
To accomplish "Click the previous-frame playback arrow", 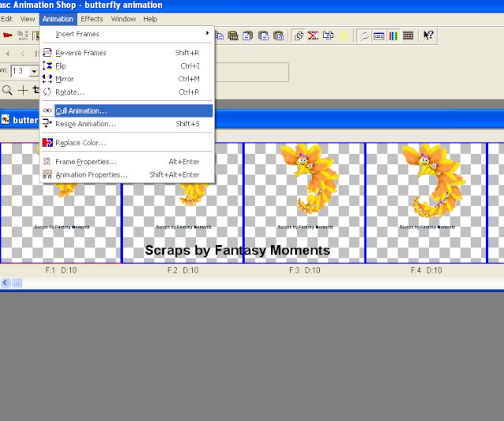I will [23, 54].
